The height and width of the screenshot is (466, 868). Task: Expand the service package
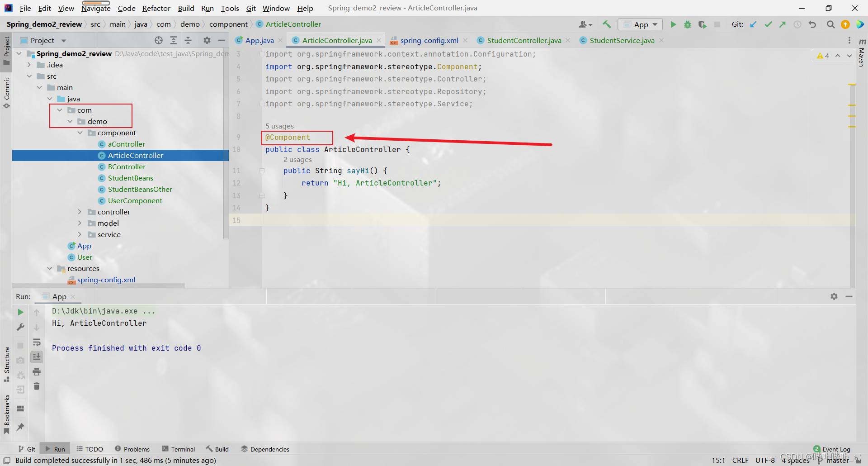coord(80,234)
